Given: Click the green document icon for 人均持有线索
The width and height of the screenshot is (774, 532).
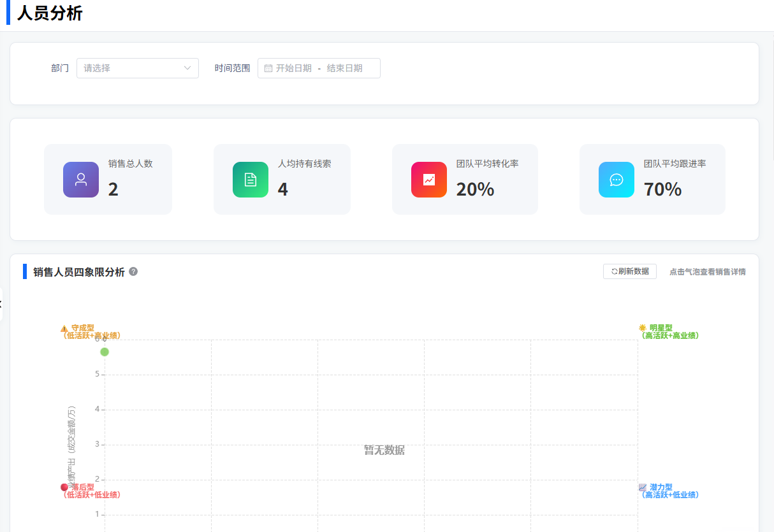Looking at the screenshot, I should (251, 180).
